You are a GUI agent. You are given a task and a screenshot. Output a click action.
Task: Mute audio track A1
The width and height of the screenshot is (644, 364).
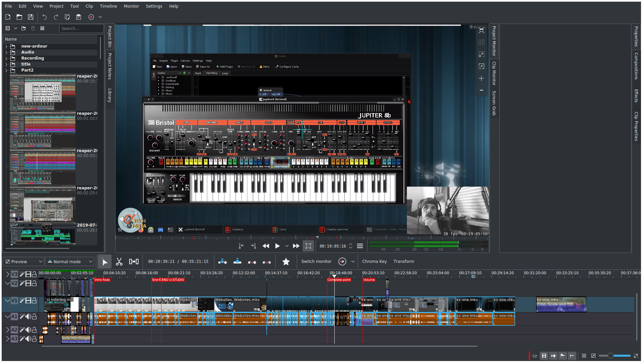point(28,316)
